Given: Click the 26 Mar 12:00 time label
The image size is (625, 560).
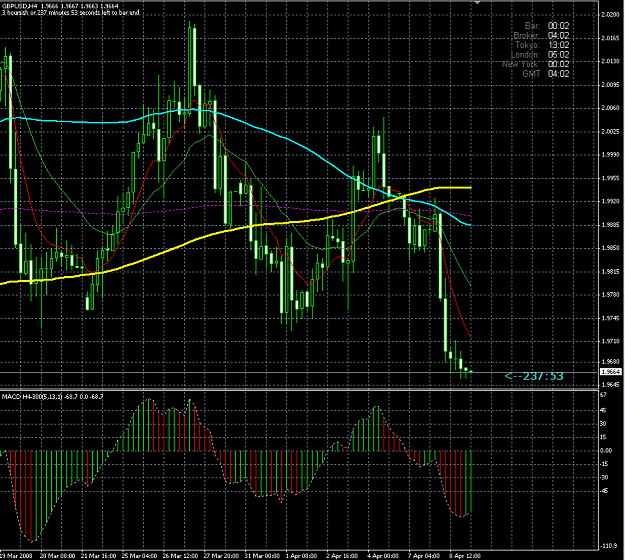Looking at the screenshot, I should pos(180,556).
